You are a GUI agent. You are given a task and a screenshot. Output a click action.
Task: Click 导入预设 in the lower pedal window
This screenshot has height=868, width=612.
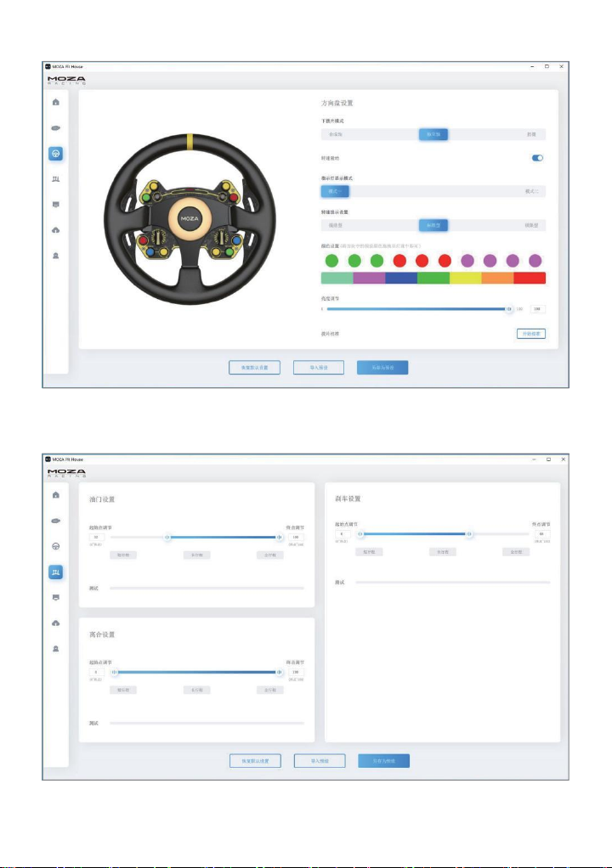point(320,761)
